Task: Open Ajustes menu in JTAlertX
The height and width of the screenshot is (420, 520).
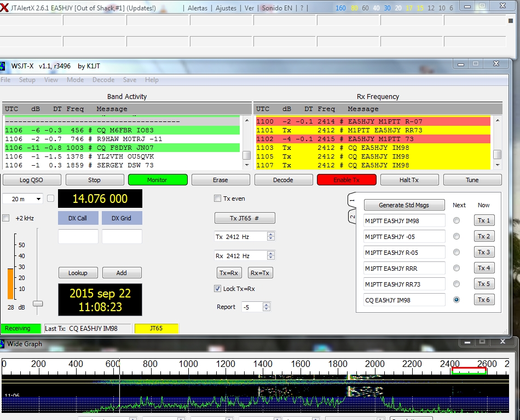Action: (226, 8)
